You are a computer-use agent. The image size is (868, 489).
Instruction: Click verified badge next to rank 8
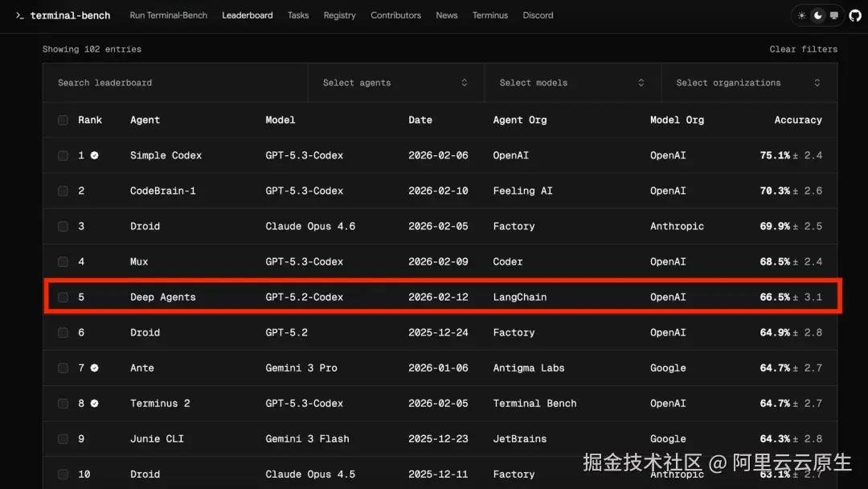coord(95,404)
